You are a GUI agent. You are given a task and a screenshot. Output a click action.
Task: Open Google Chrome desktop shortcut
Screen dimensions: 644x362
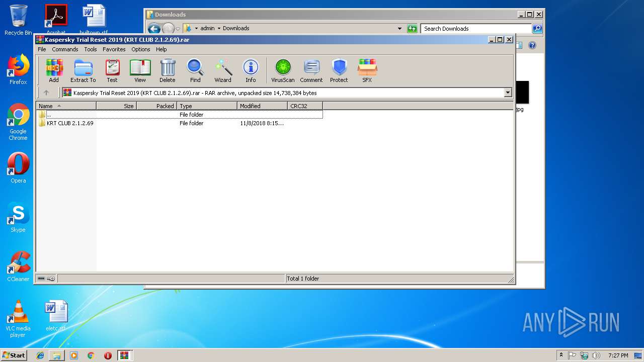pyautogui.click(x=18, y=122)
